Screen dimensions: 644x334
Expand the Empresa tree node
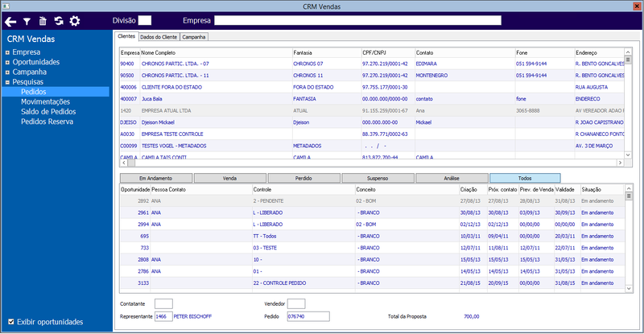7,52
